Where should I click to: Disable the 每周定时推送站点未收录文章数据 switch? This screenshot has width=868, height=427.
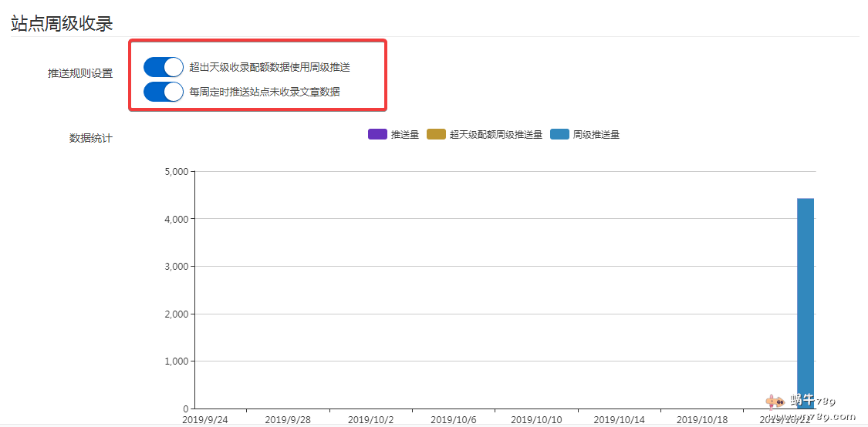point(163,92)
